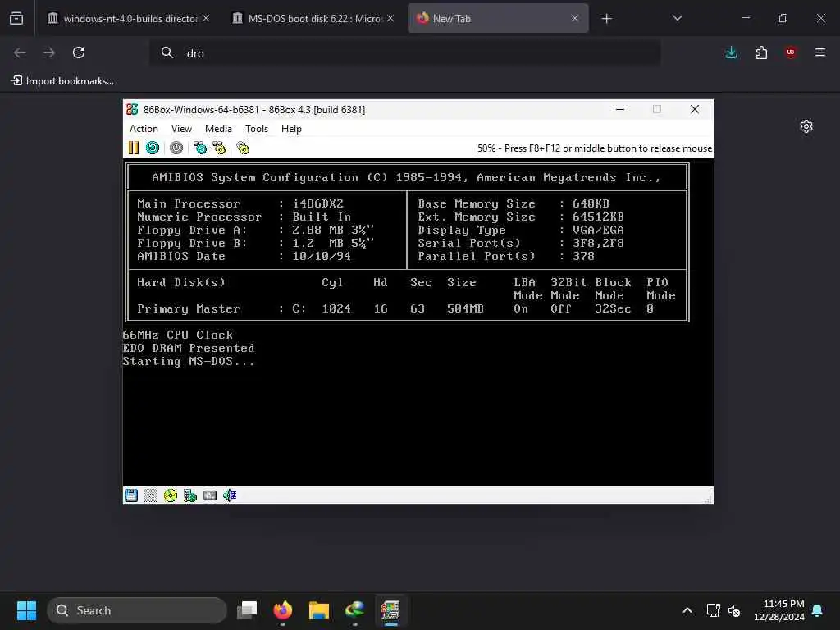The width and height of the screenshot is (840, 630).
Task: Open the Action menu in 86Box
Action: (144, 129)
